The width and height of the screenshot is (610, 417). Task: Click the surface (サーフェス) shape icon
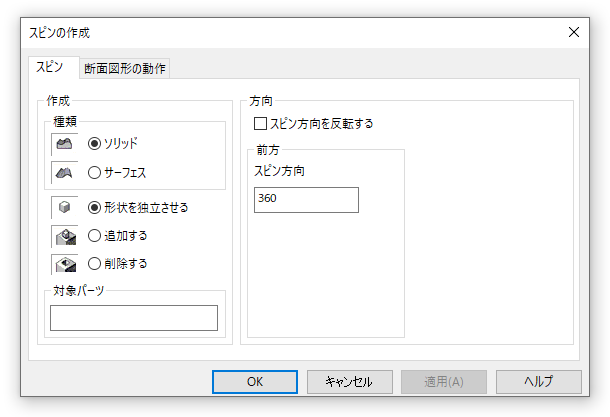point(65,172)
